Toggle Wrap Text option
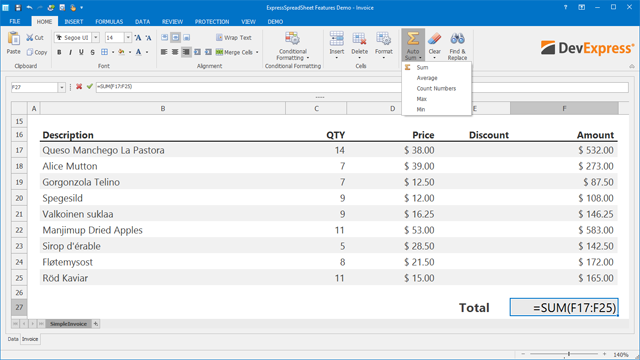 pos(234,38)
